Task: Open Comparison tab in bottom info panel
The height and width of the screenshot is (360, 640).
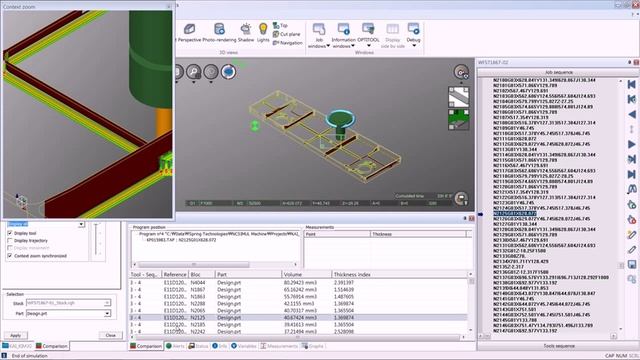Action: (x=146, y=346)
